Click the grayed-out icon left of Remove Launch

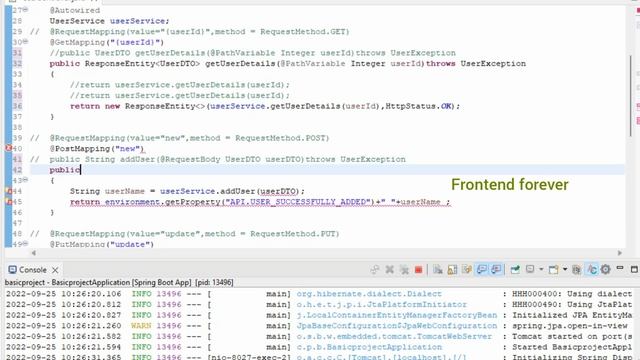[375, 269]
